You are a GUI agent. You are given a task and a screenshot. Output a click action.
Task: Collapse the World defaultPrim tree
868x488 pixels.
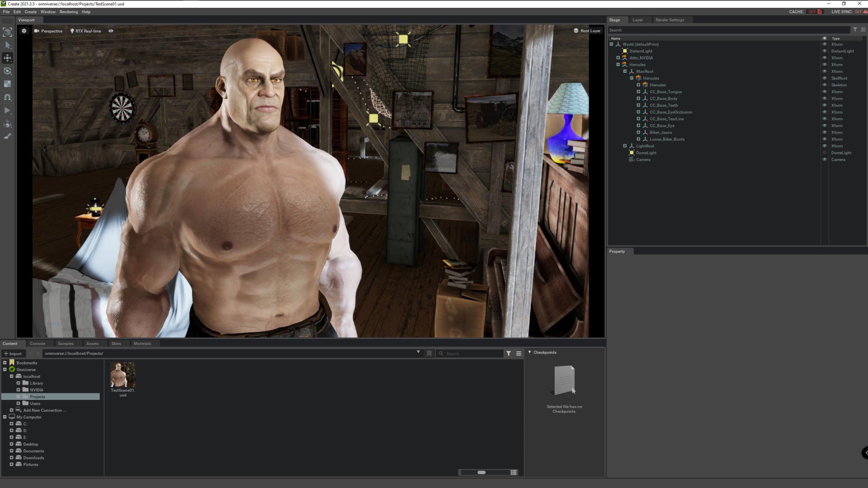[x=612, y=44]
